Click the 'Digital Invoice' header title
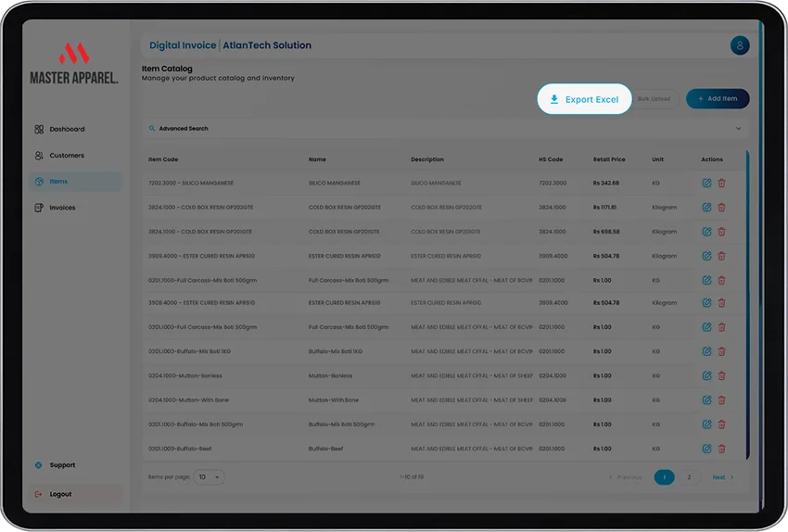The image size is (788, 532). coord(183,45)
